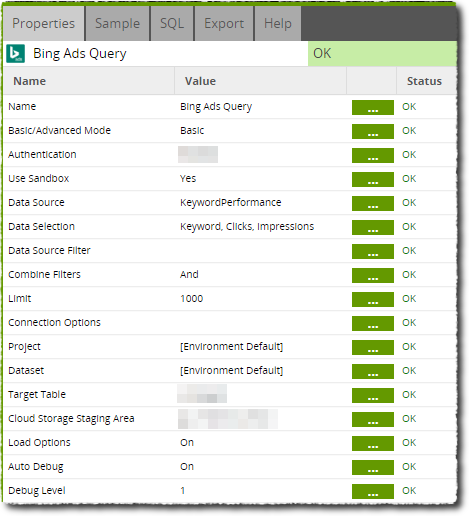The image size is (469, 516).
Task: Open Use Sandbox property editor
Action: click(373, 179)
